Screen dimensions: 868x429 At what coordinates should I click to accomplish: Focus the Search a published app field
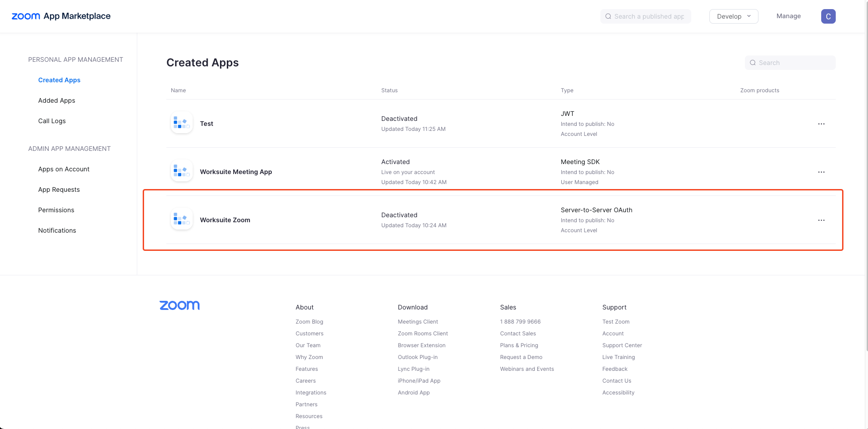645,16
